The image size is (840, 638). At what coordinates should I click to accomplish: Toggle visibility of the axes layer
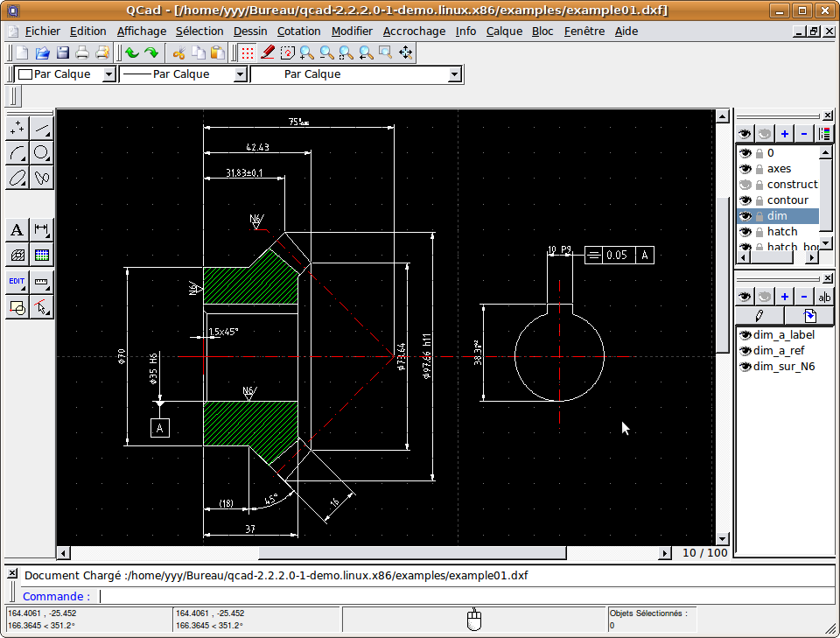pos(745,169)
